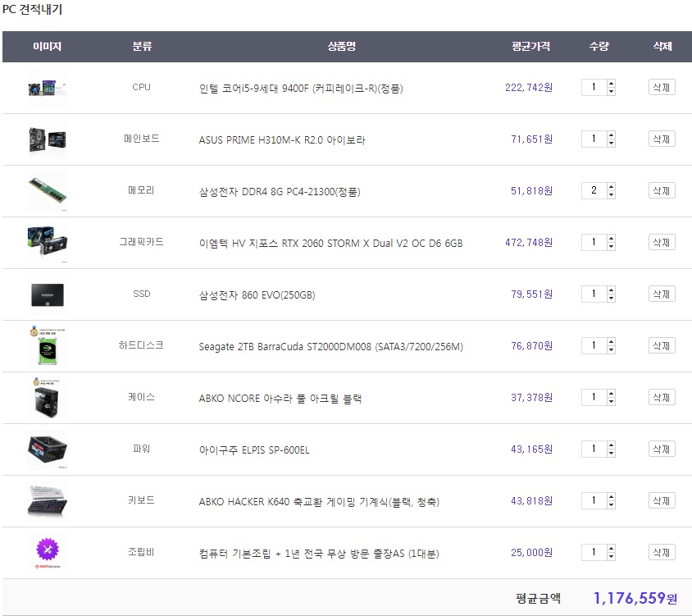Decrease SSD quantity using the down arrow
Viewport: 692px width, 616px height.
tap(611, 299)
